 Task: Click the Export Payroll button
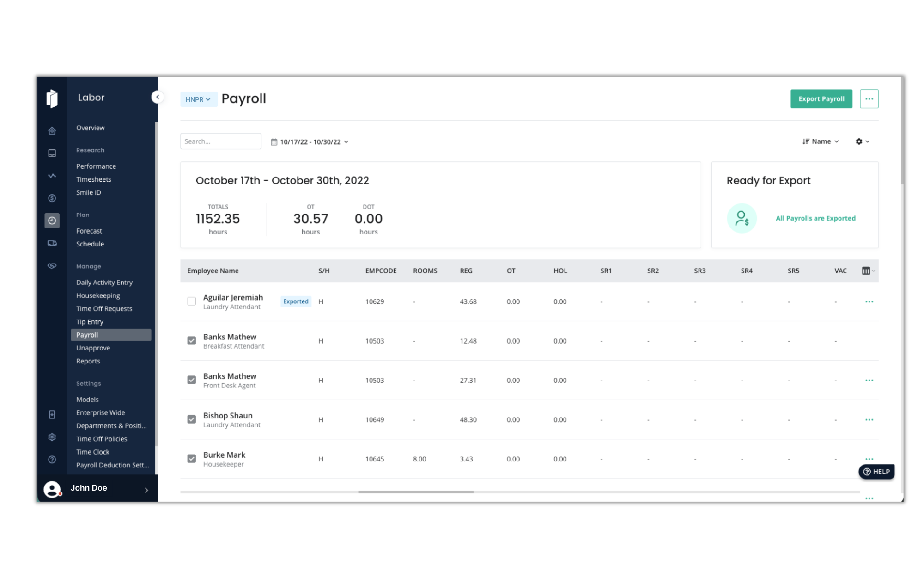point(821,99)
